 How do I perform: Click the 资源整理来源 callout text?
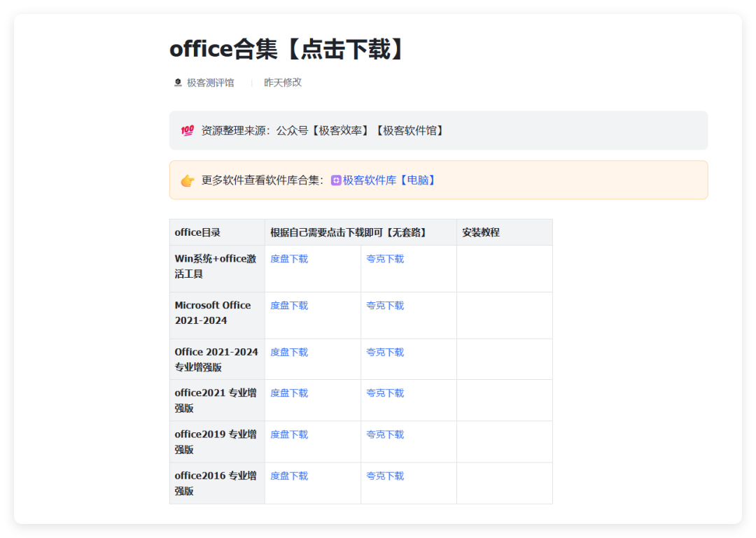pyautogui.click(x=323, y=131)
